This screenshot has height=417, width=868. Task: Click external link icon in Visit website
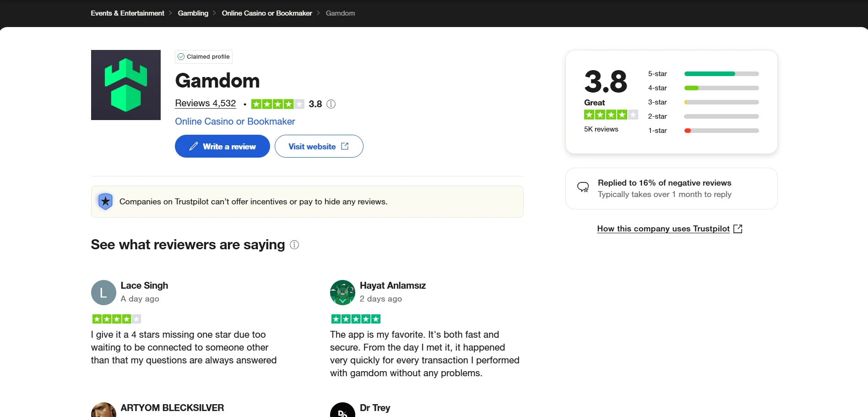tap(345, 146)
